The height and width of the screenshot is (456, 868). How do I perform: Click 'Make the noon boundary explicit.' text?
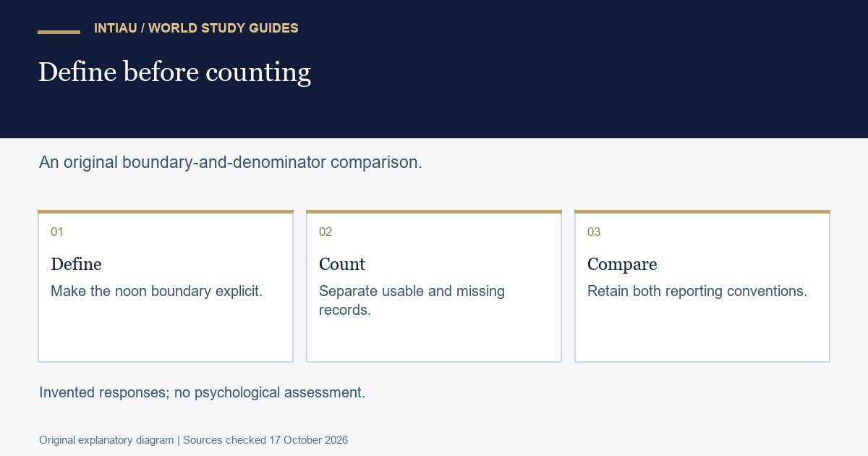pyautogui.click(x=156, y=291)
